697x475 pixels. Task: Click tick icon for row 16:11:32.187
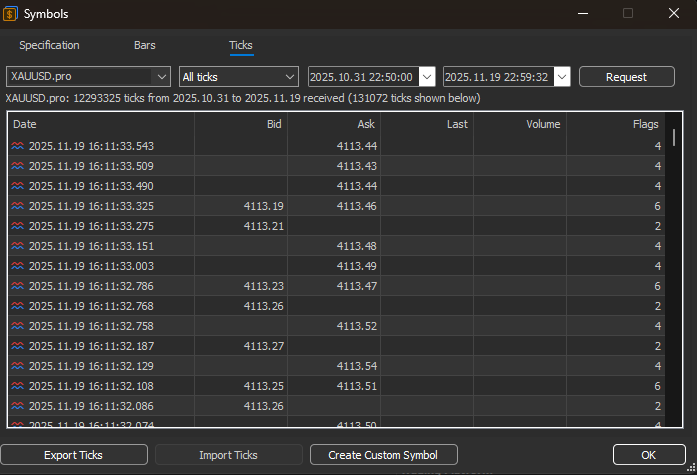[x=17, y=346]
